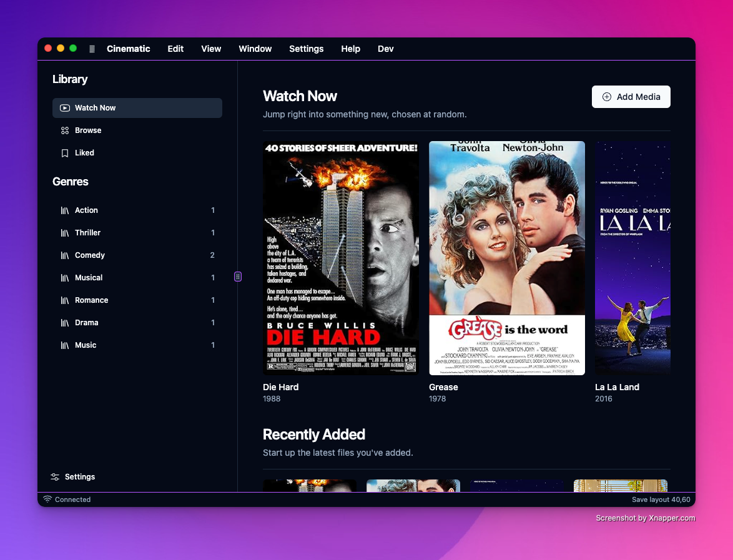Click the year 1978 under Grease
The height and width of the screenshot is (560, 733).
[x=438, y=399]
